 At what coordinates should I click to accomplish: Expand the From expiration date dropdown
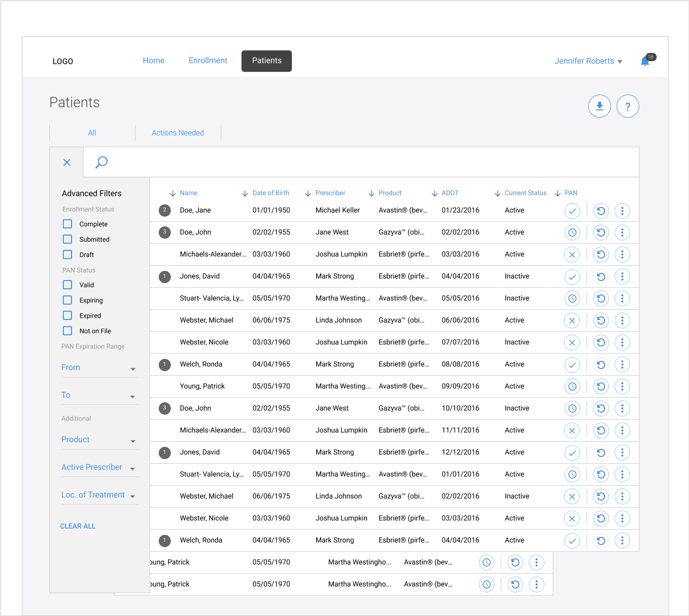[99, 368]
